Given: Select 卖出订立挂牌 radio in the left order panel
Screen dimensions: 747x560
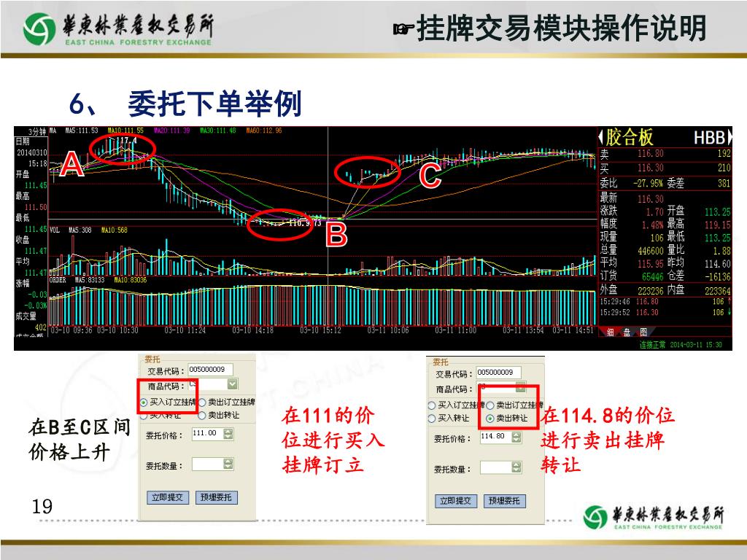Looking at the screenshot, I should point(202,402).
